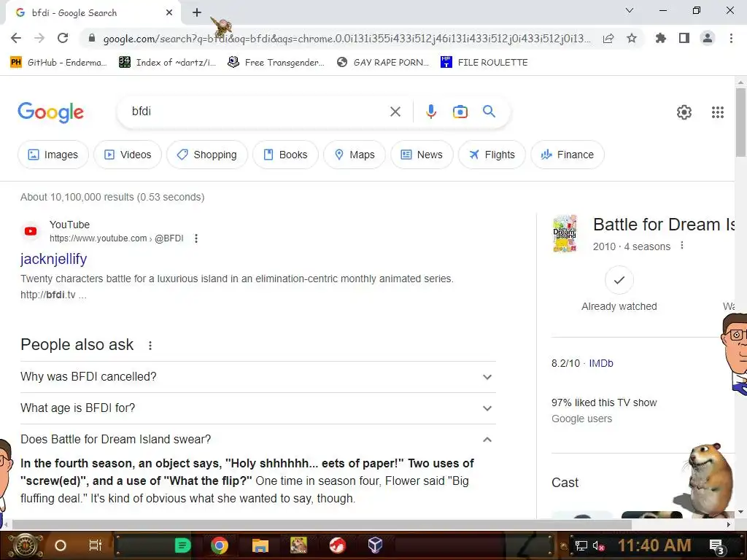Bookmark this tab with the star icon

632,38
